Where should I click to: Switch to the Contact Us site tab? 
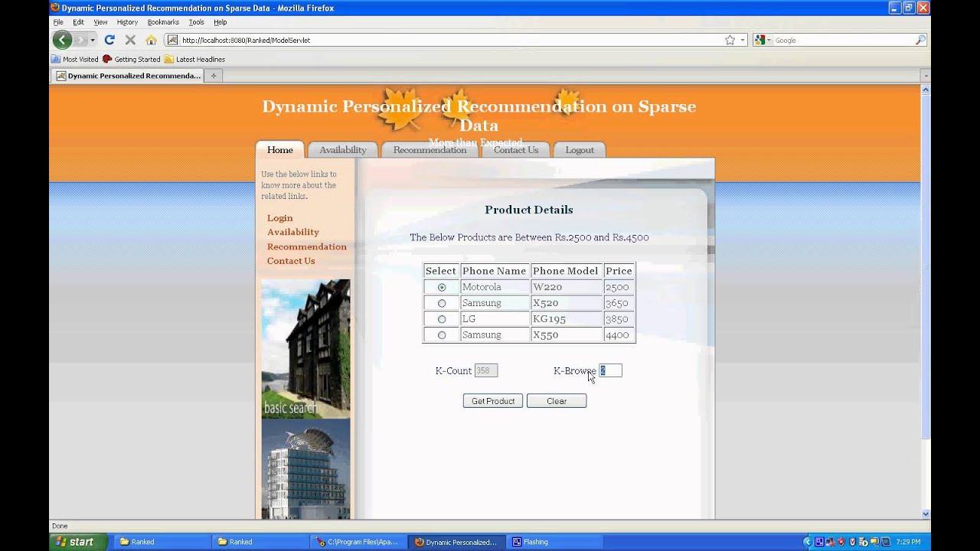(516, 150)
